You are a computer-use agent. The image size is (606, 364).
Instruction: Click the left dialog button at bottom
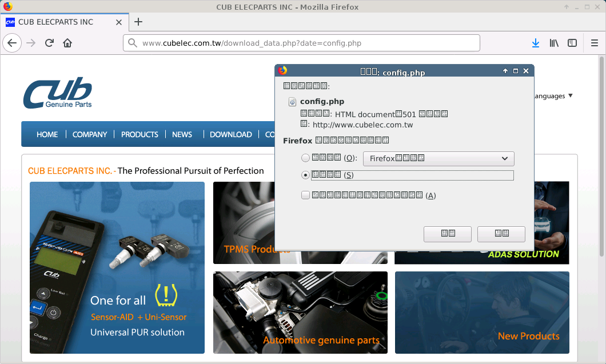(x=448, y=234)
